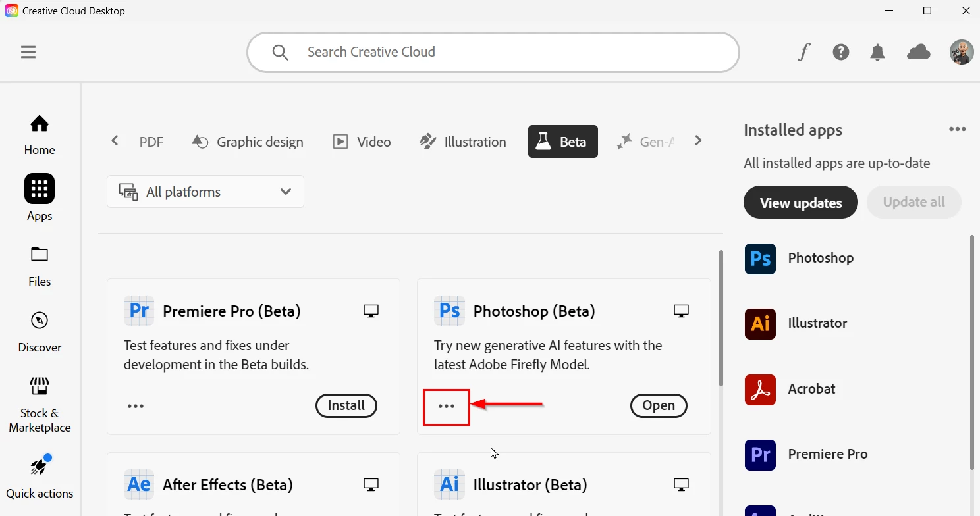This screenshot has width=980, height=516.
Task: Open Discover in the sidebar
Action: [40, 332]
